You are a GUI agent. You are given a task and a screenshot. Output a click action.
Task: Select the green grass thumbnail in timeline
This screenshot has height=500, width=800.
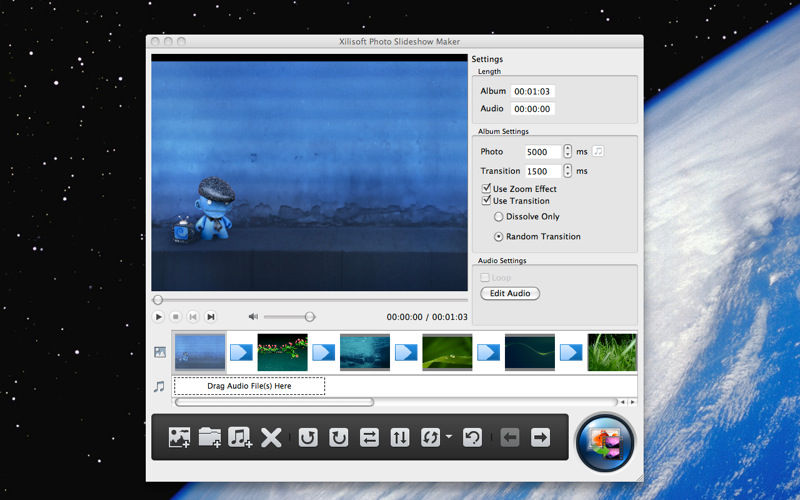(x=612, y=352)
